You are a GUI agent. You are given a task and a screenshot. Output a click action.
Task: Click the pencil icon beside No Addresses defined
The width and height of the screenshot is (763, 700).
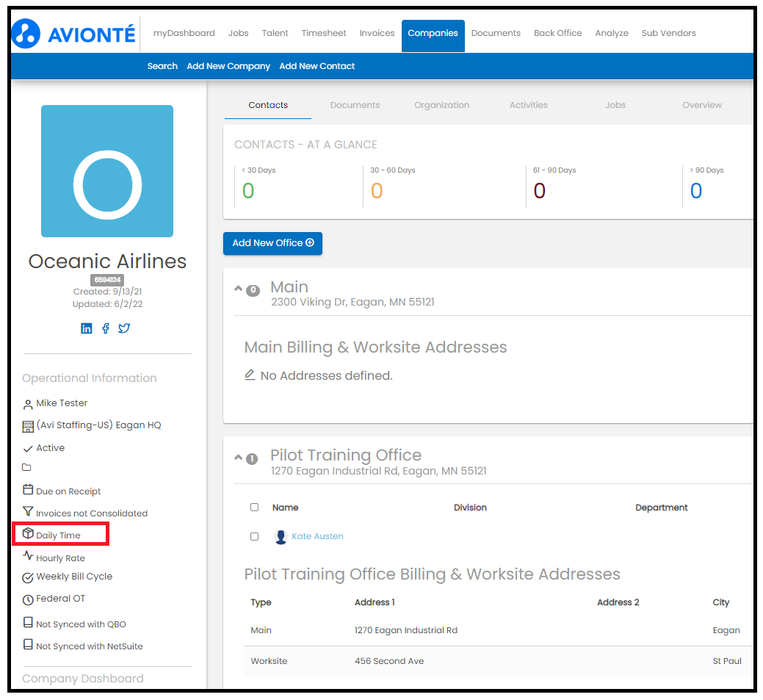tap(250, 375)
